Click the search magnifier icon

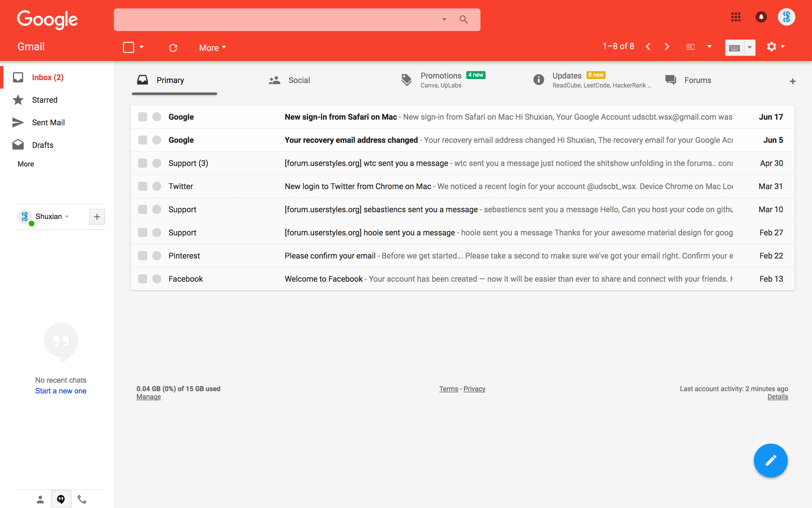[464, 19]
